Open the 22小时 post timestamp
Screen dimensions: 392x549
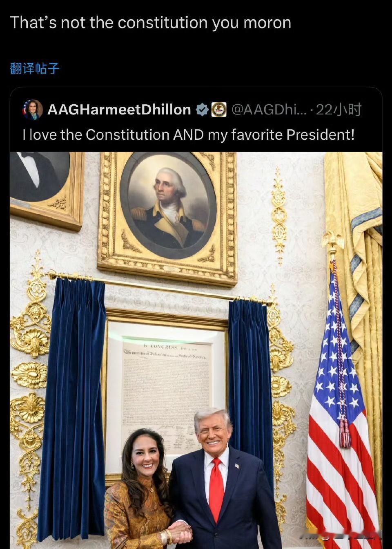point(339,110)
